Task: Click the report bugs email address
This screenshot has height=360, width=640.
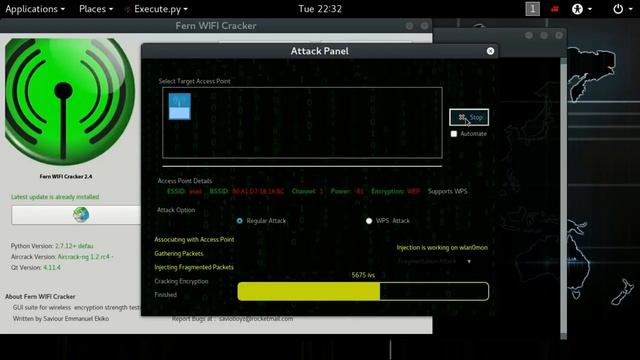Action: [256, 319]
